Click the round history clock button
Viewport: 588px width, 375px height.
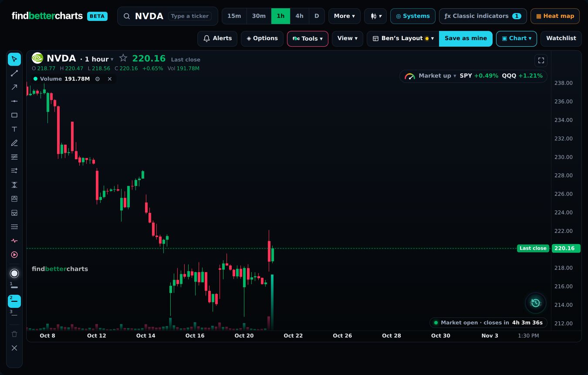(x=536, y=303)
